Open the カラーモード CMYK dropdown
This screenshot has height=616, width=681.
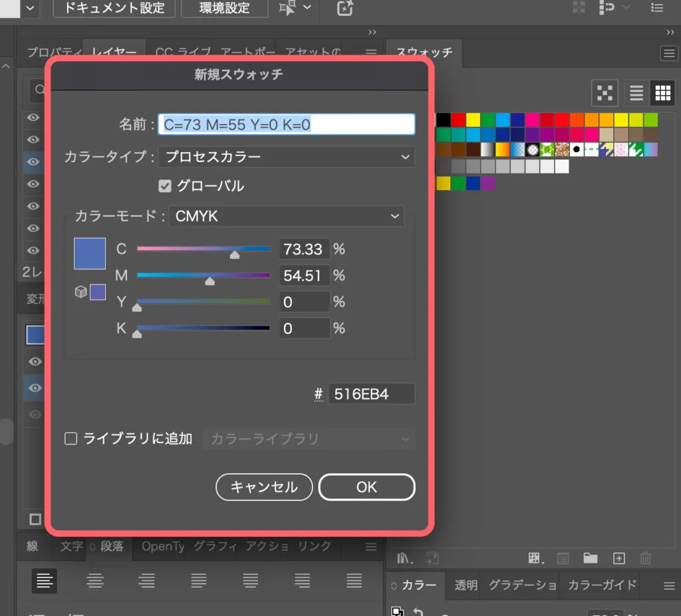click(286, 216)
